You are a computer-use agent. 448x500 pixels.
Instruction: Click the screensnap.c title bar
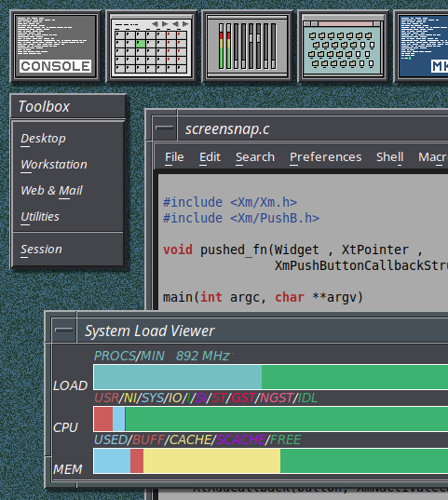coord(313,128)
